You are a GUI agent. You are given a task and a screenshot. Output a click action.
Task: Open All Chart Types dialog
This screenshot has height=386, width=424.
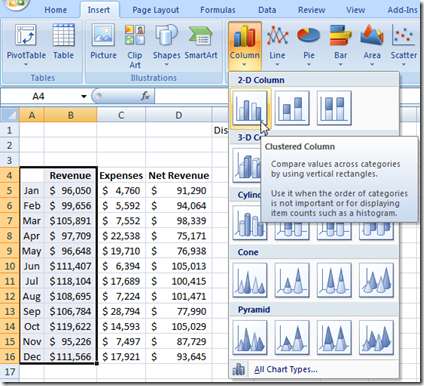point(286,369)
